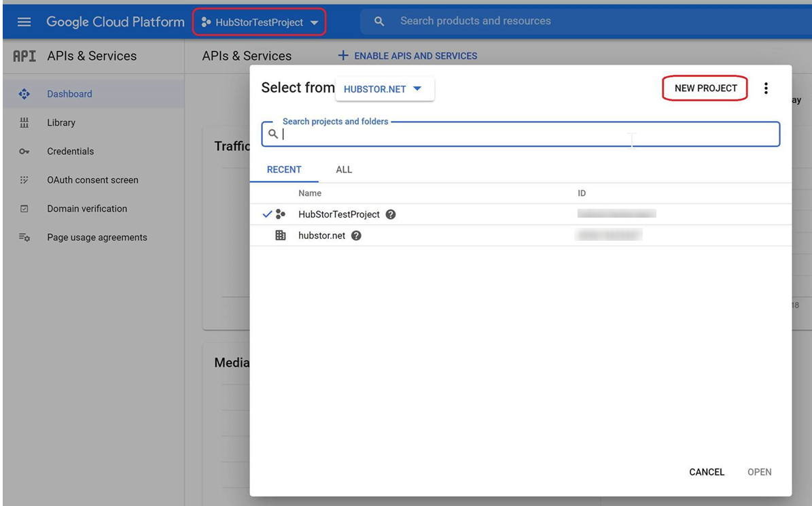Click the CANCEL button
Image resolution: width=812 pixels, height=506 pixels.
707,472
